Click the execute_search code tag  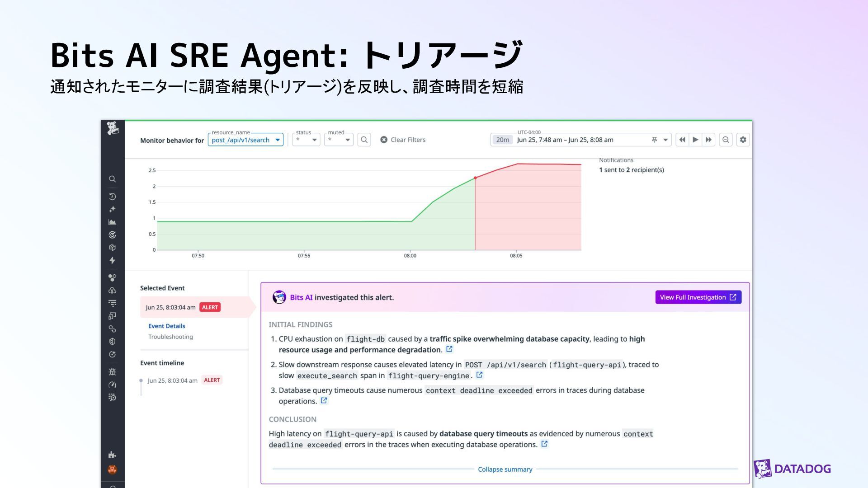(x=327, y=375)
